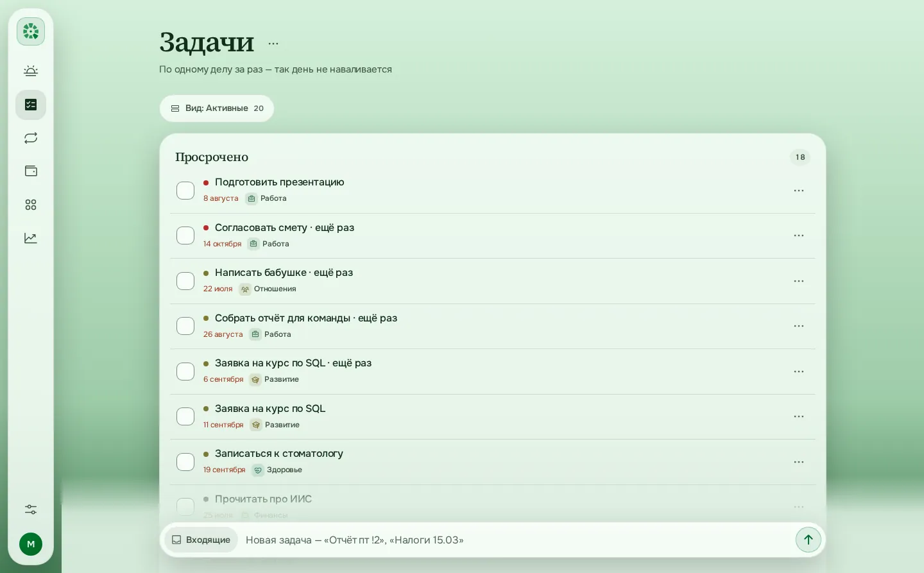
Task: Open menu for Согласовать смету task
Action: [799, 235]
